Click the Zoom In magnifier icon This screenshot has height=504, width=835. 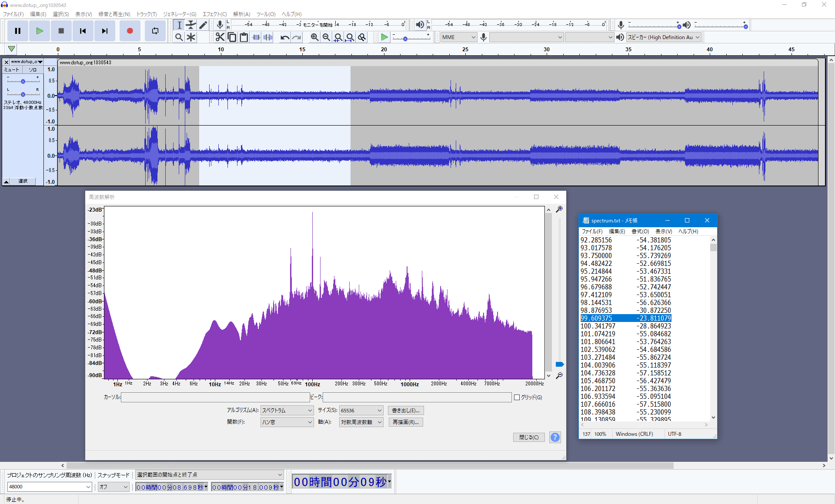pos(314,37)
